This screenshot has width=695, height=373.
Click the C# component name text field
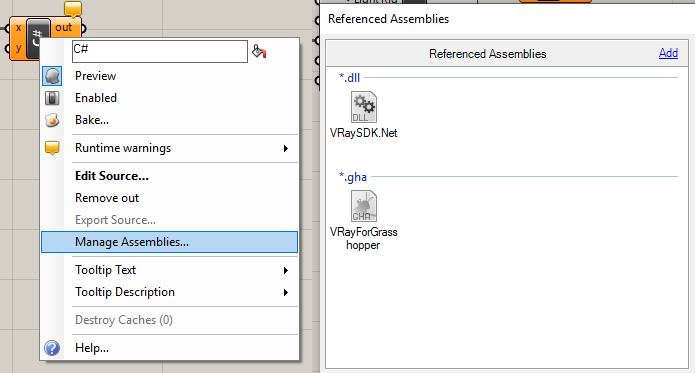(x=160, y=51)
